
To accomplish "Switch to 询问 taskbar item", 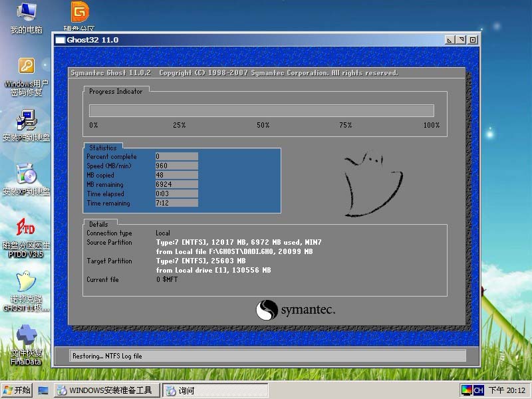I will pyautogui.click(x=215, y=390).
